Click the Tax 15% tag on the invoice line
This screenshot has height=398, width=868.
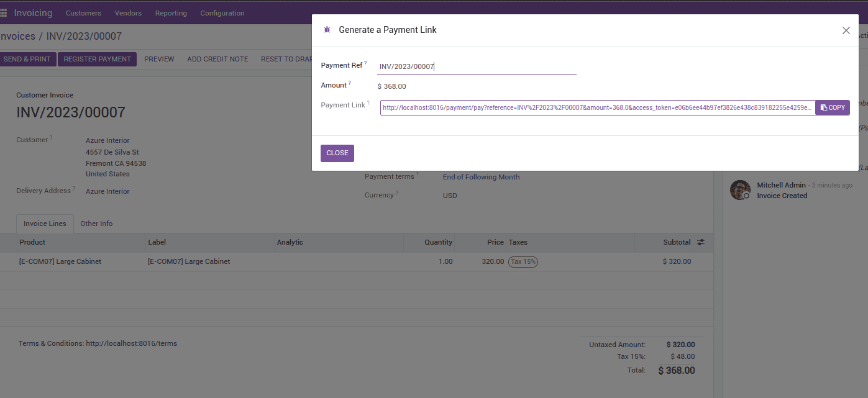pyautogui.click(x=523, y=261)
